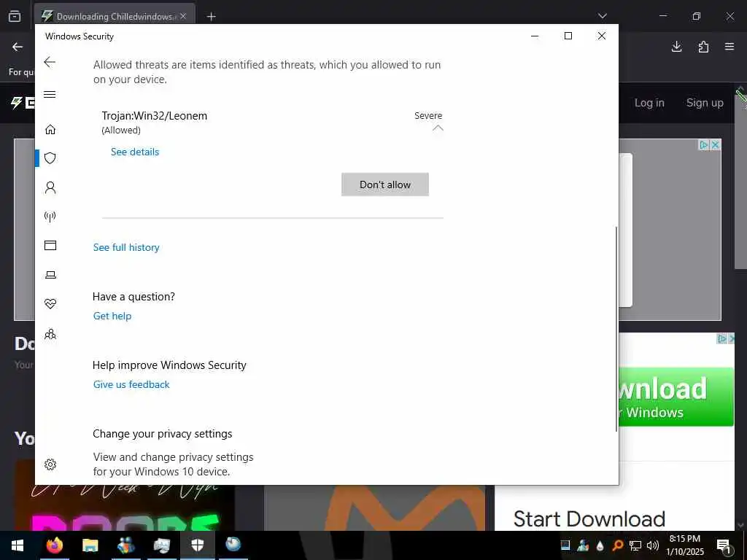Open Windows Security taskbar shield icon
The width and height of the screenshot is (747, 560).
pyautogui.click(x=197, y=545)
